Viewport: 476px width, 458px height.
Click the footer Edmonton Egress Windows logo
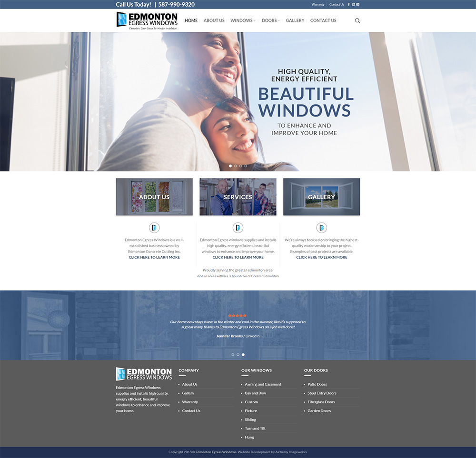click(144, 374)
